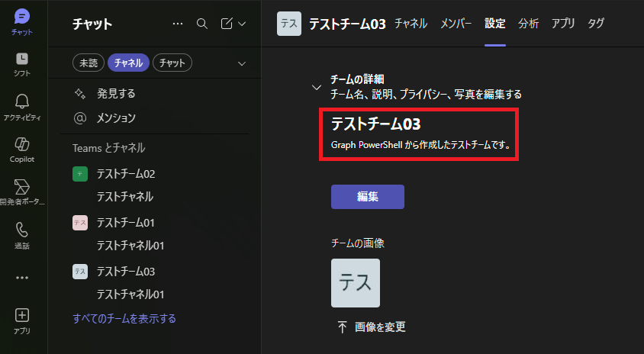The height and width of the screenshot is (354, 644).
Task: Select the 設定 tab
Action: coord(495,24)
